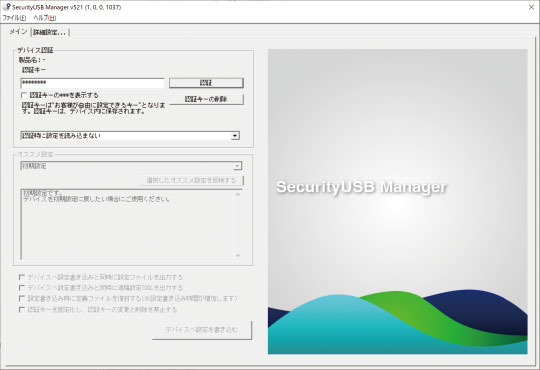Switch to the 詳細設定 tab
Viewport: 540px width, 370px height.
[50, 32]
